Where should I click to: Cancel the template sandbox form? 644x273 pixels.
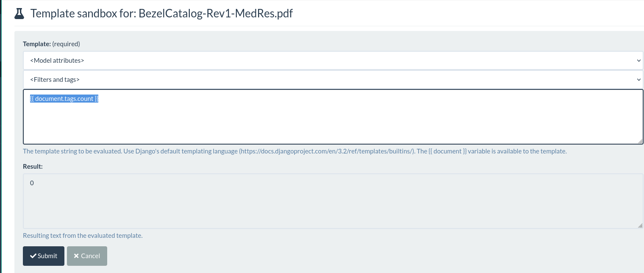coord(87,256)
